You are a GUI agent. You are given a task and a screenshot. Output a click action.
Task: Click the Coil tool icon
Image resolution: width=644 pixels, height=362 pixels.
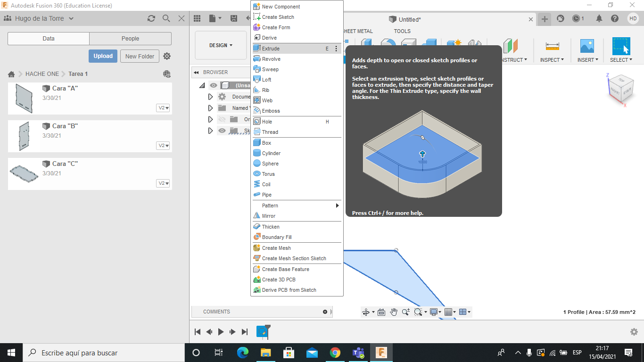coord(257,184)
